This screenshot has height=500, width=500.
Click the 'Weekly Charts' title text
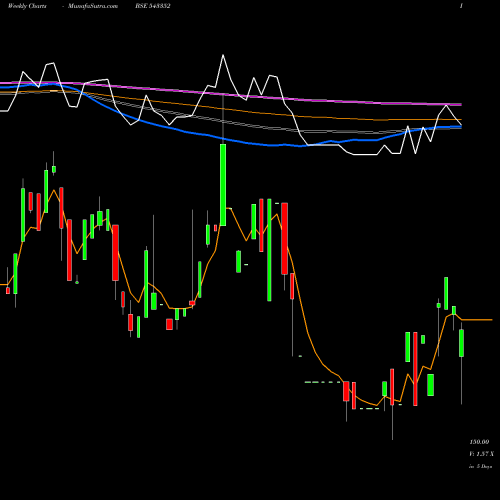(27, 6)
